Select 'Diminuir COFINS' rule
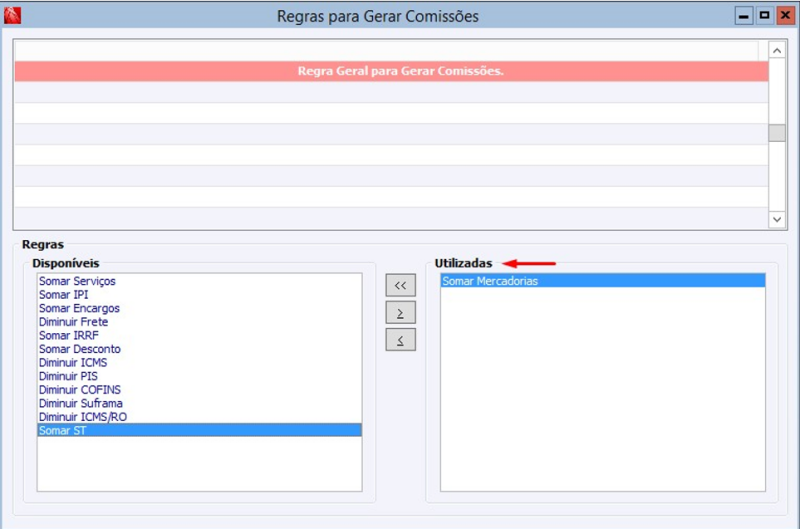 (x=199, y=390)
